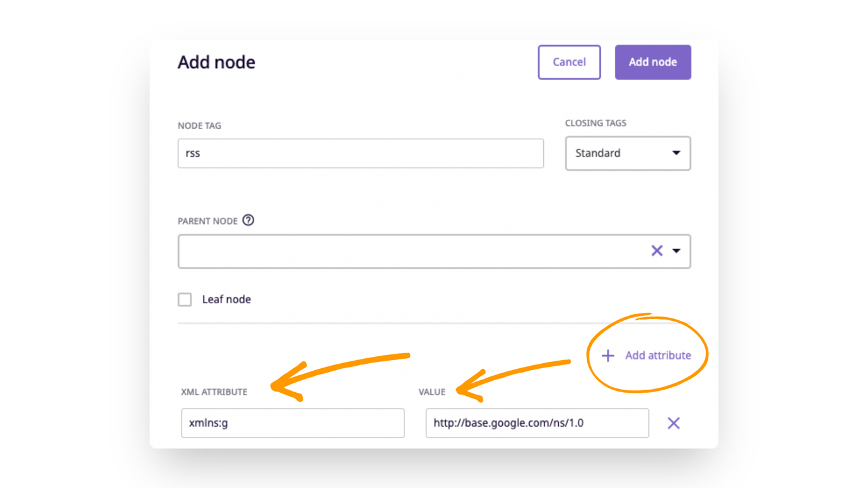Dismiss the Add node dialog via Cancel
This screenshot has height=488, width=868.
pyautogui.click(x=568, y=62)
